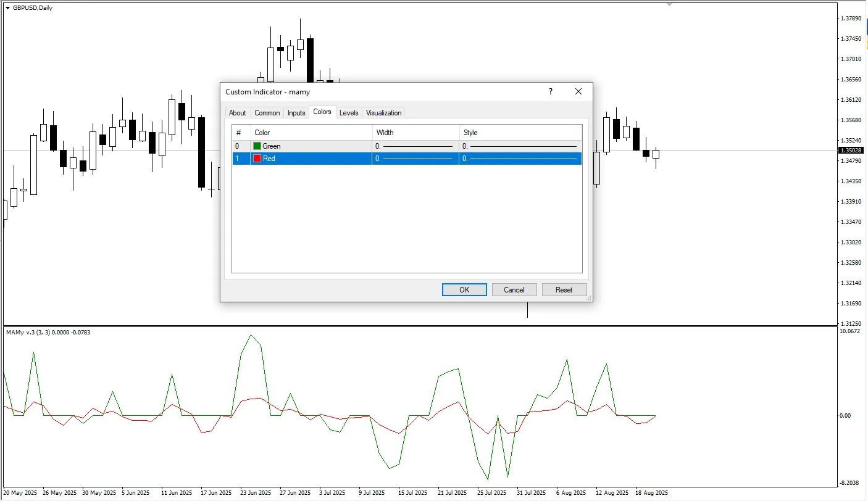Screen dimensions: 868x501
Task: Click the dialog resize grip corner
Action: (x=589, y=298)
